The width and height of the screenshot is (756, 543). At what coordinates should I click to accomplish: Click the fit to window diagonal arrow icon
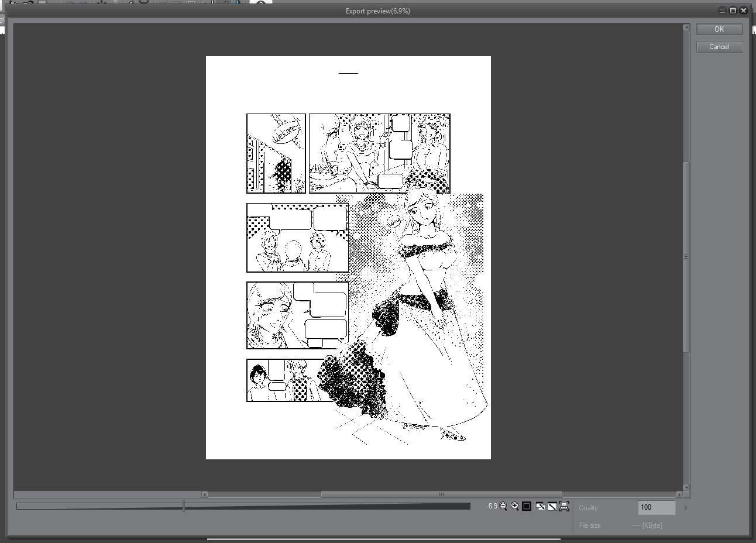click(x=552, y=506)
